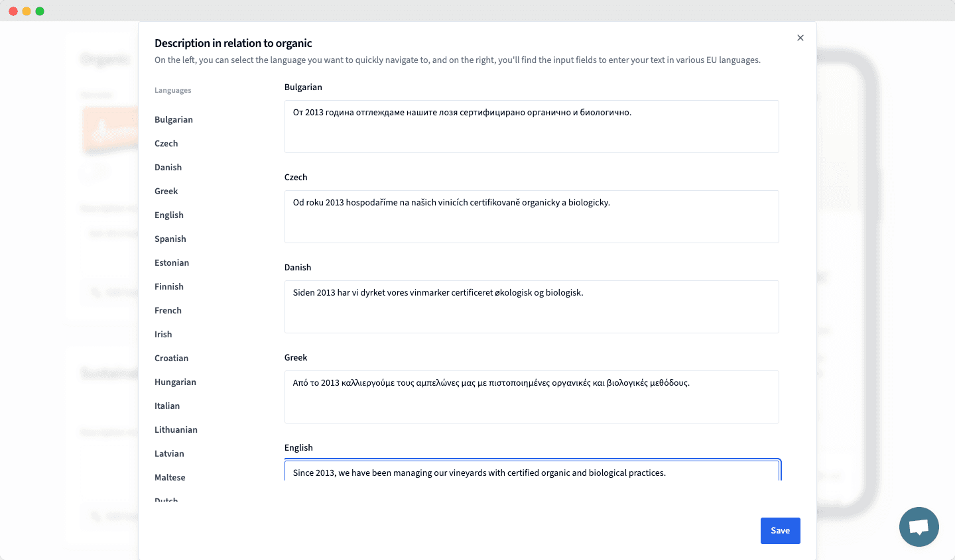The width and height of the screenshot is (955, 560).
Task: Select Spanish in the Languages list
Action: (170, 239)
